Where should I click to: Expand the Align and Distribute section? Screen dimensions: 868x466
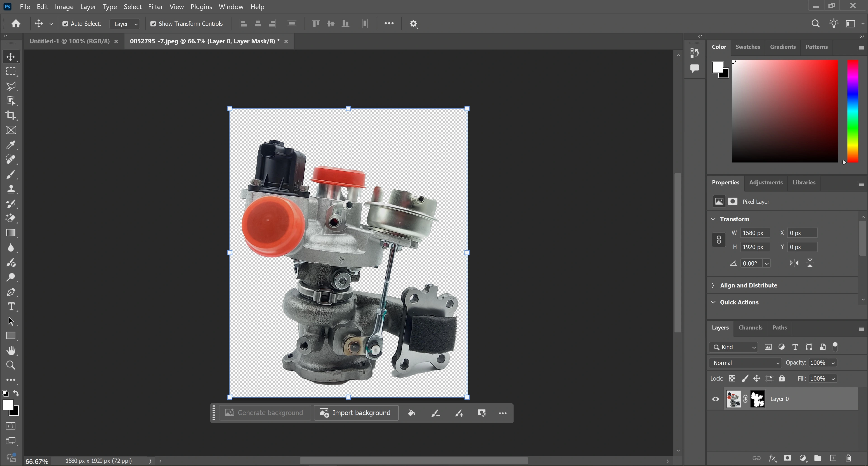click(713, 286)
